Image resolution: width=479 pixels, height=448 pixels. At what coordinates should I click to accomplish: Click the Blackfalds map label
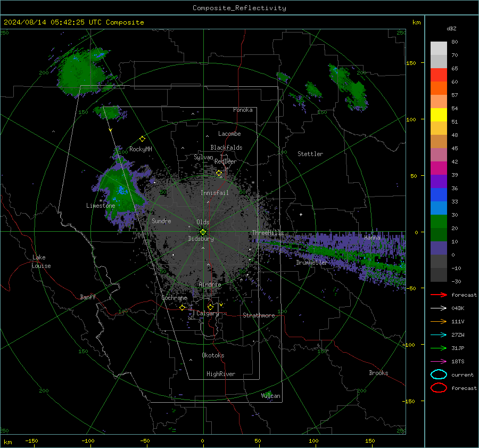point(226,148)
